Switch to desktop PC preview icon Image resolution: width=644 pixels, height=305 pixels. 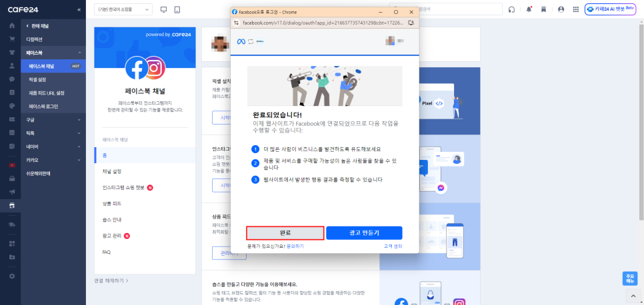coord(164,9)
